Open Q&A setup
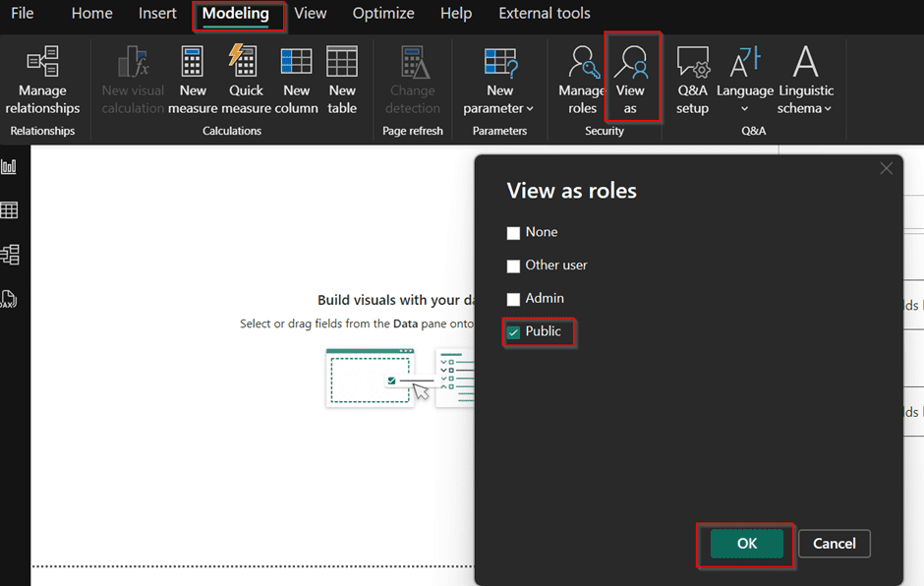This screenshot has height=586, width=924. [x=692, y=81]
